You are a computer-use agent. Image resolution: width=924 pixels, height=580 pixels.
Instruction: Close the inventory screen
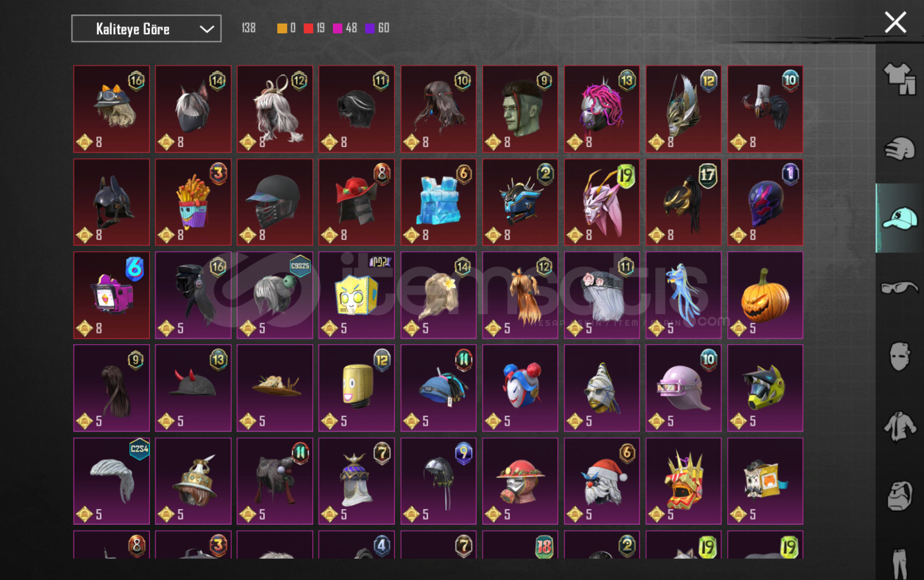(895, 23)
